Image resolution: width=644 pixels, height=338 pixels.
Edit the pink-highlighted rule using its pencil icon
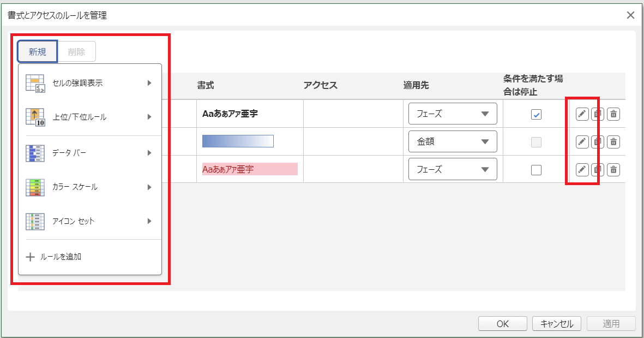pos(582,169)
